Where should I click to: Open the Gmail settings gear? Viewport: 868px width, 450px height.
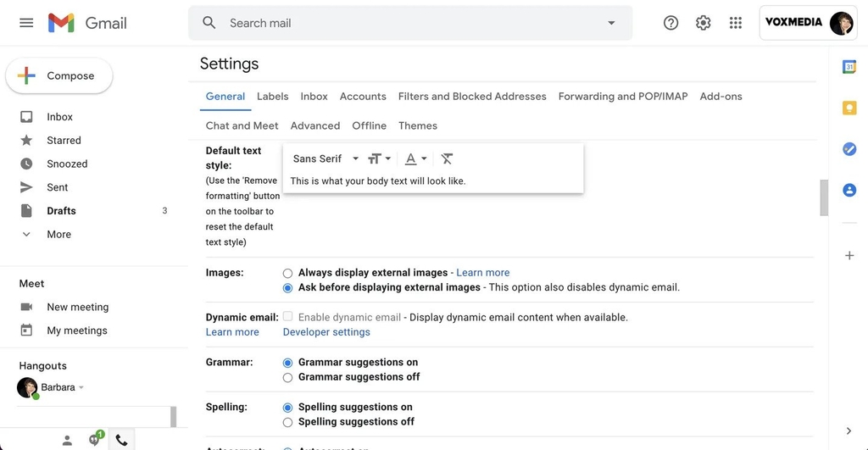pos(703,23)
